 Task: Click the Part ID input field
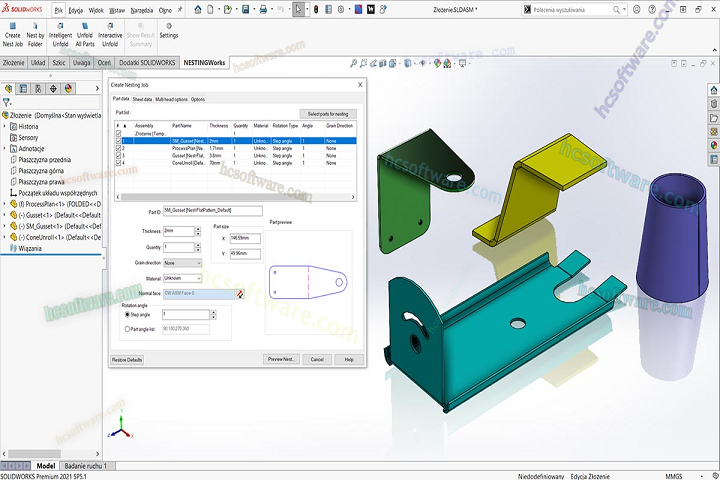point(212,211)
